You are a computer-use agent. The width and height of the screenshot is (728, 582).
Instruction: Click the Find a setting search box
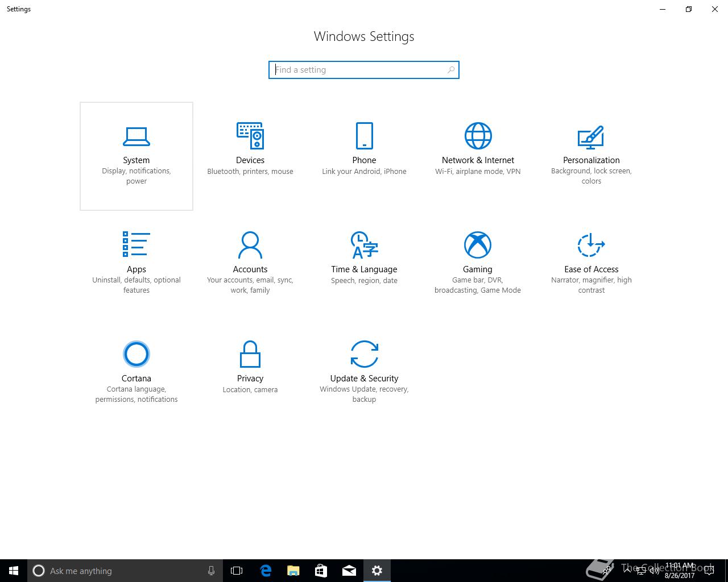coord(364,70)
